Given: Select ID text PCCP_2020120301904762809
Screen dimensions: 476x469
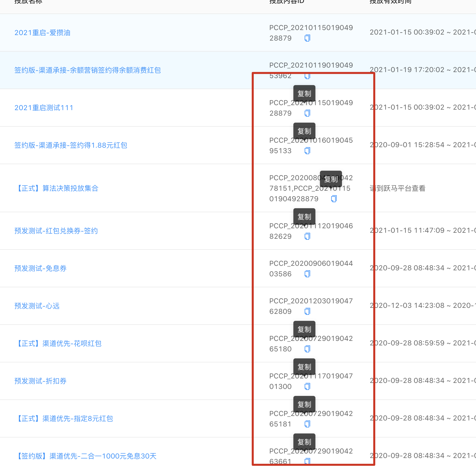Looking at the screenshot, I should [311, 306].
